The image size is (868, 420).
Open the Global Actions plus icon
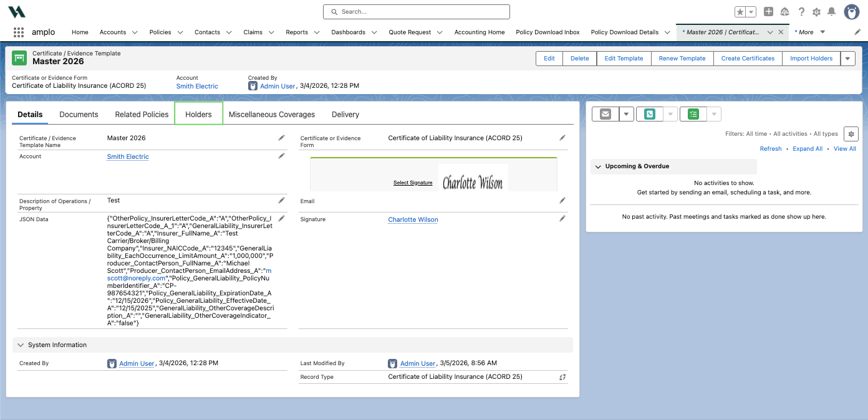[769, 12]
